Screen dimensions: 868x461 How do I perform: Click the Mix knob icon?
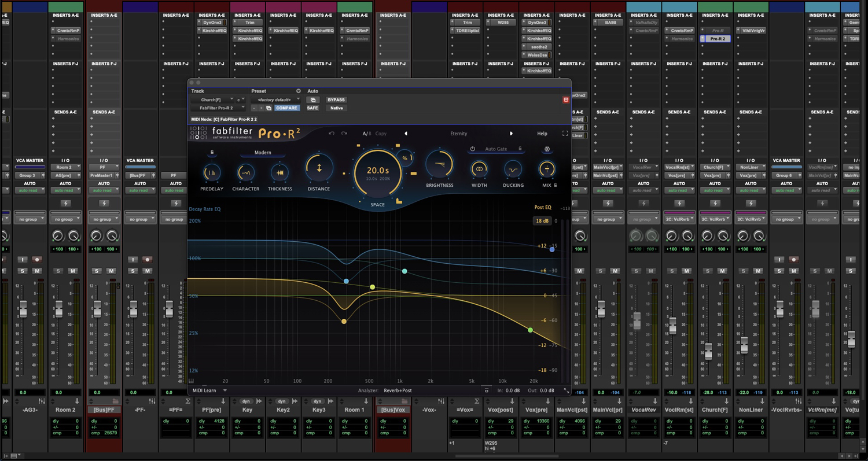pyautogui.click(x=546, y=169)
